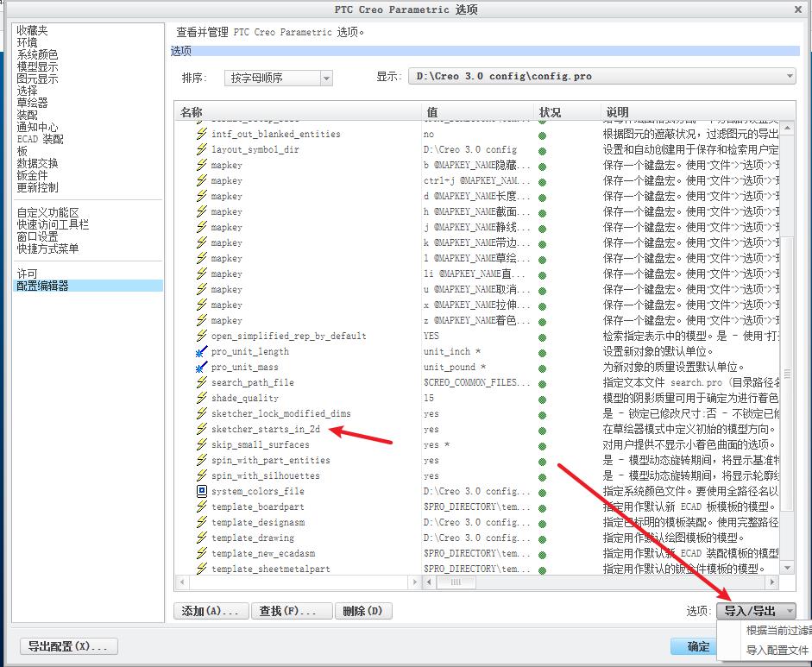
Task: Click asterisk icon beside pro_unit_mass
Action: click(201, 368)
